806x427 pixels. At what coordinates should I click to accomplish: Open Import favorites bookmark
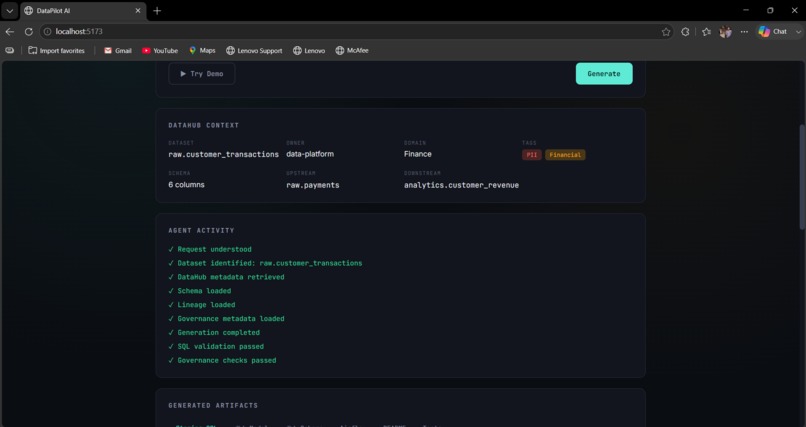click(x=57, y=50)
